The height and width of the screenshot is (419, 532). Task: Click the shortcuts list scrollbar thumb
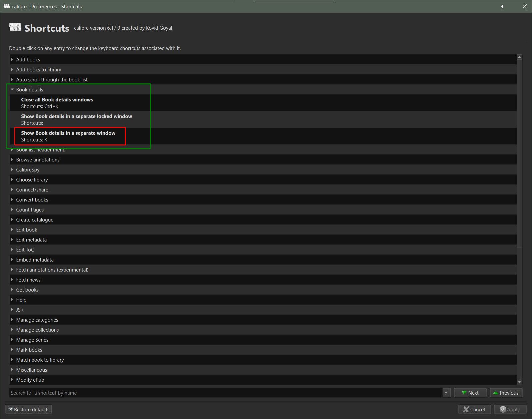coord(519,153)
